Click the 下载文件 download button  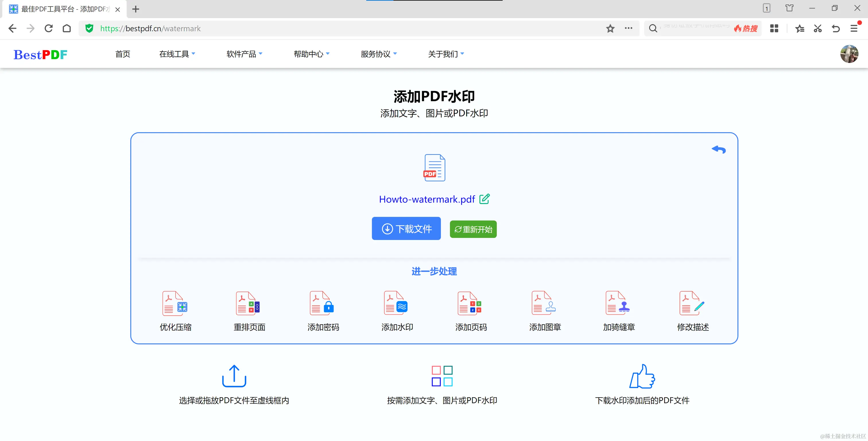click(406, 229)
